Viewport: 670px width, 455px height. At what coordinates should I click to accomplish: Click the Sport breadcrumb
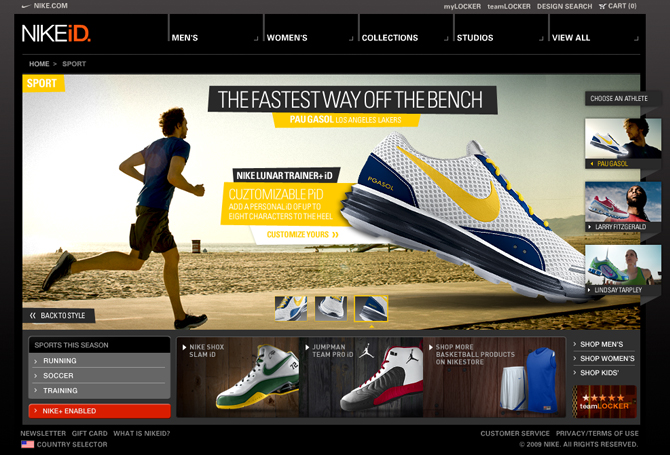(74, 64)
